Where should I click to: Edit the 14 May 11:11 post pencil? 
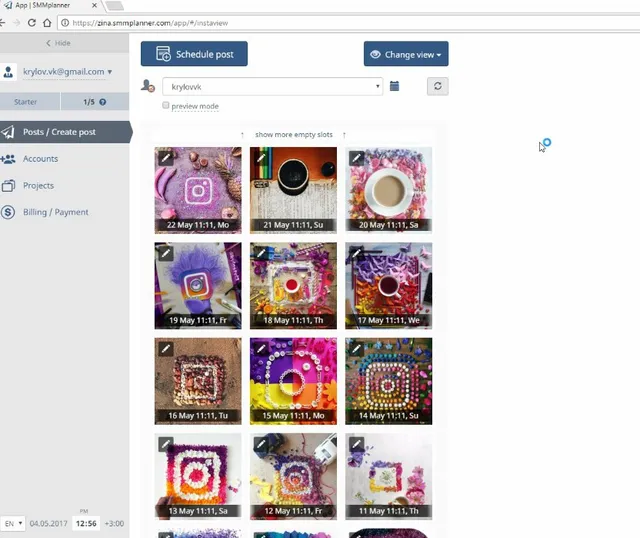click(356, 349)
